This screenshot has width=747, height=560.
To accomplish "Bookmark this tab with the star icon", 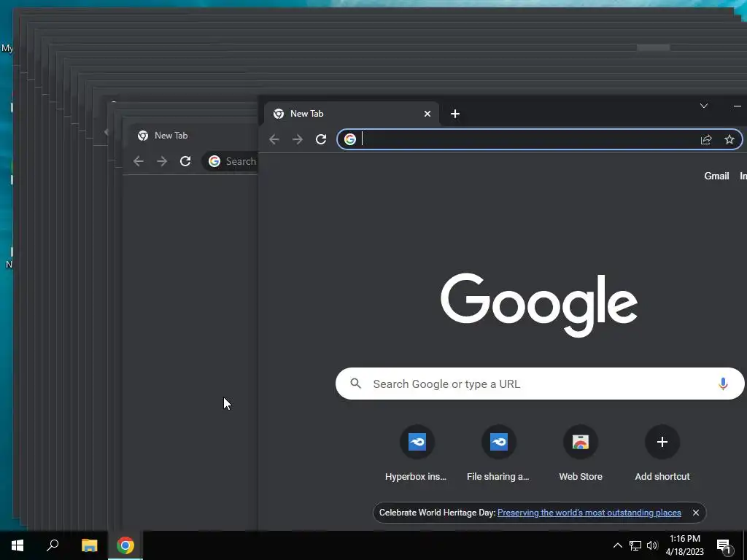I will (729, 139).
